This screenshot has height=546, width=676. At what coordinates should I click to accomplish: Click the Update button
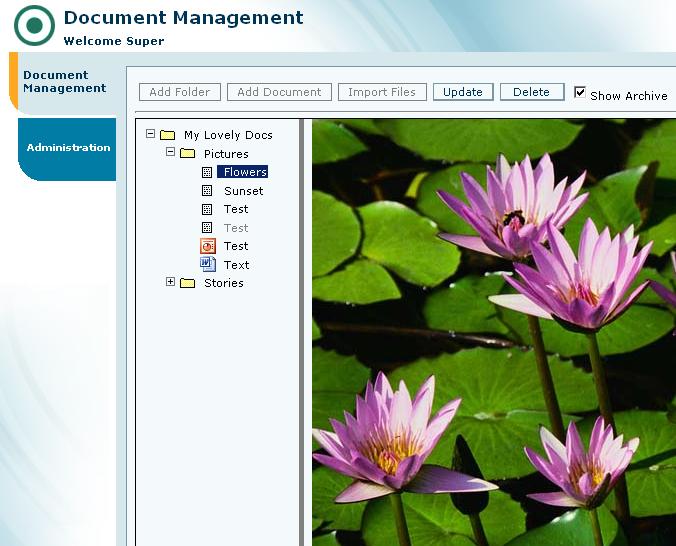(x=463, y=92)
